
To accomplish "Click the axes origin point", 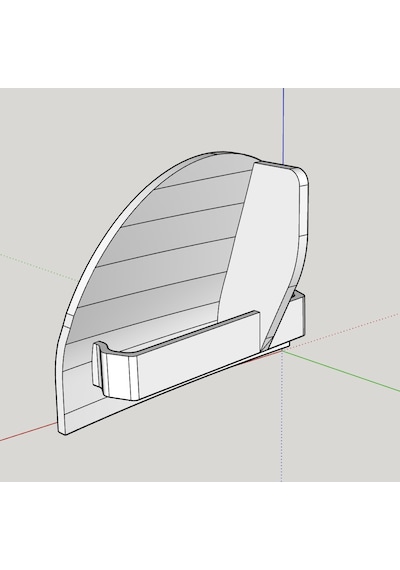I will click(x=283, y=350).
